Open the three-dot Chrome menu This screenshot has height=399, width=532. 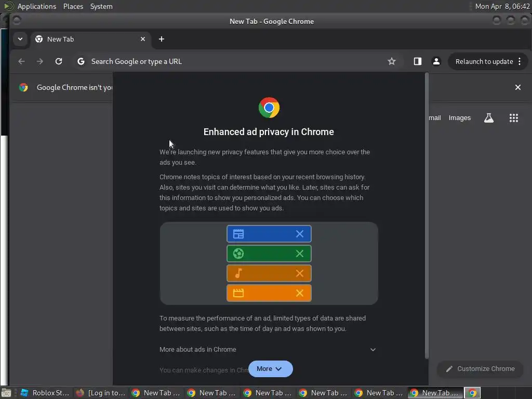click(520, 61)
